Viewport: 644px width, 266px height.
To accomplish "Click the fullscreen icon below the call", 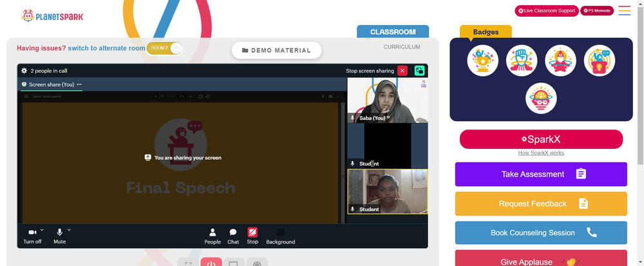I will point(188,263).
